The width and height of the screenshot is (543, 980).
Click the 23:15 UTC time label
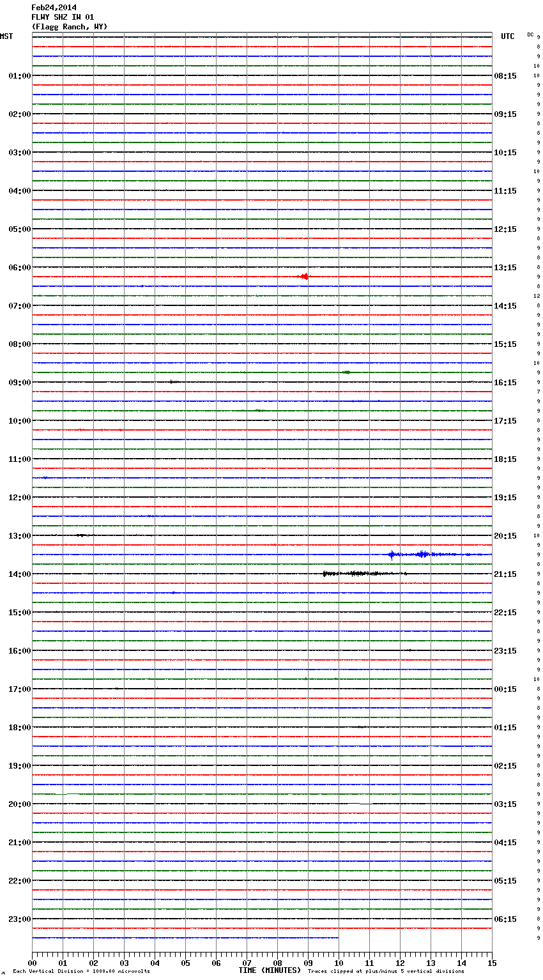(x=505, y=651)
